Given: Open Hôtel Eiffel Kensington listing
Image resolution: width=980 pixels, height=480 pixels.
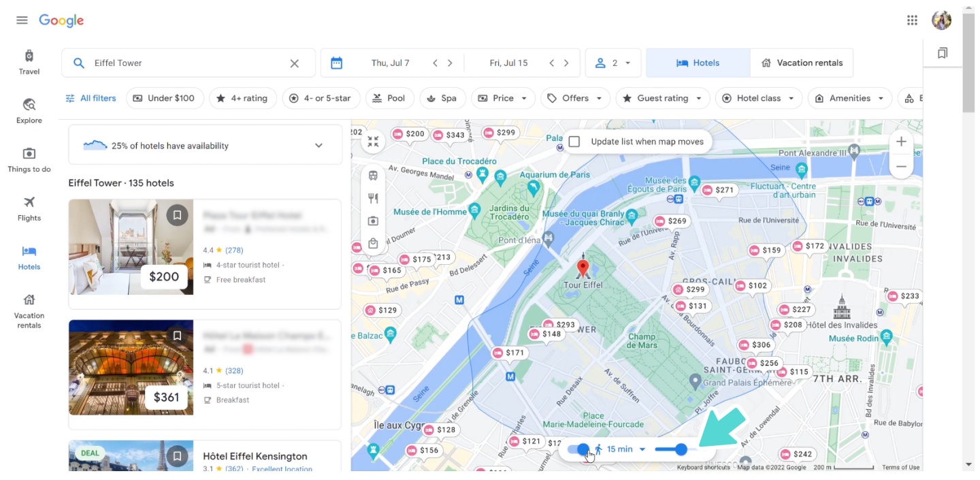Looking at the screenshot, I should tap(255, 456).
